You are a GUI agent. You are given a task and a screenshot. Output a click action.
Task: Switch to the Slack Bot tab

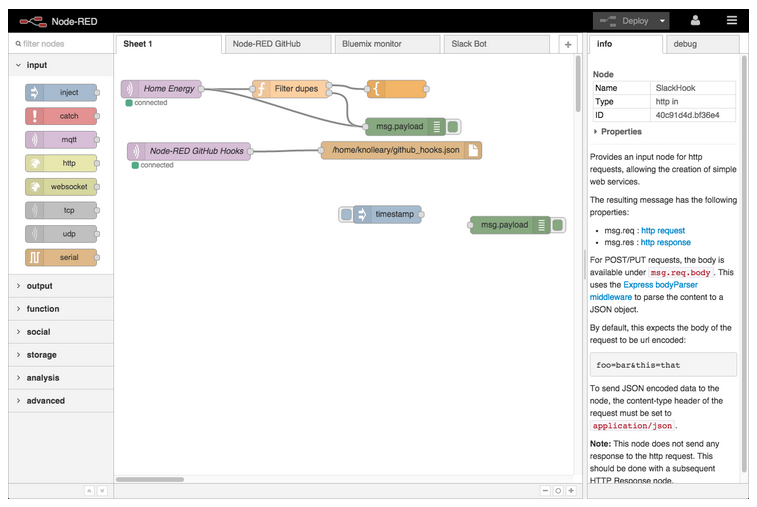point(497,44)
